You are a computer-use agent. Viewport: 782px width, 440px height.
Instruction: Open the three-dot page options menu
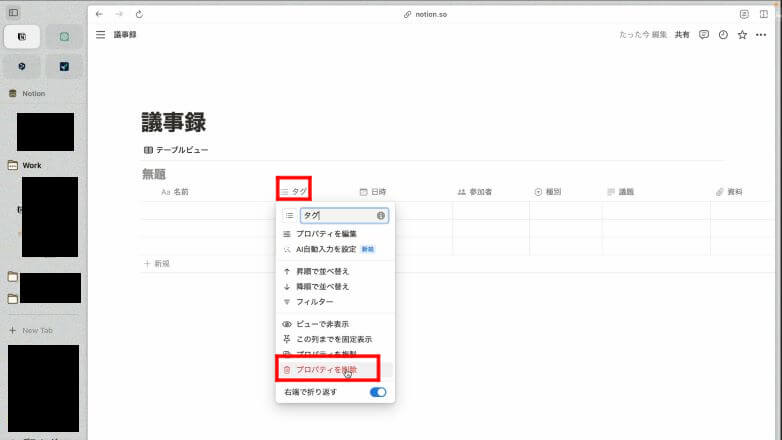coord(761,34)
